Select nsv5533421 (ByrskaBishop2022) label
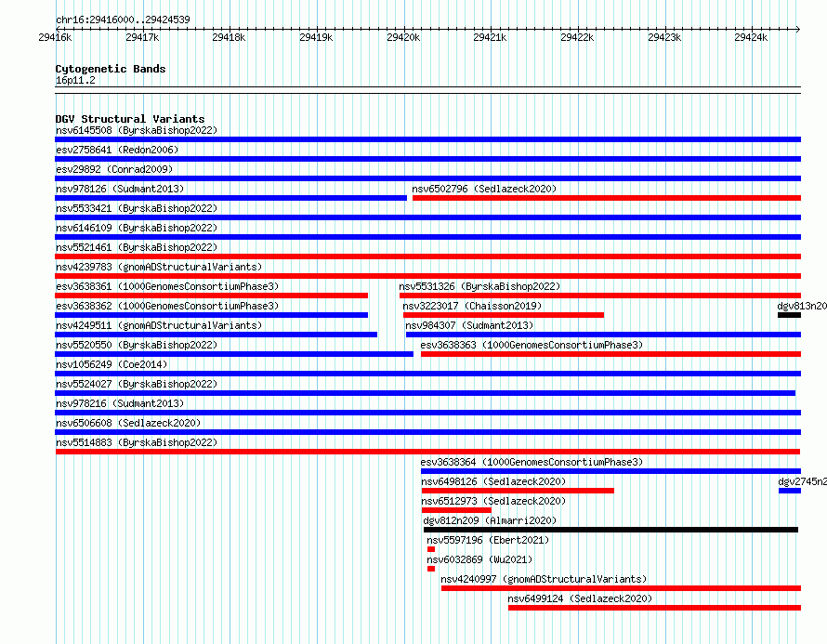Viewport: 827px width, 644px height. pyautogui.click(x=137, y=208)
